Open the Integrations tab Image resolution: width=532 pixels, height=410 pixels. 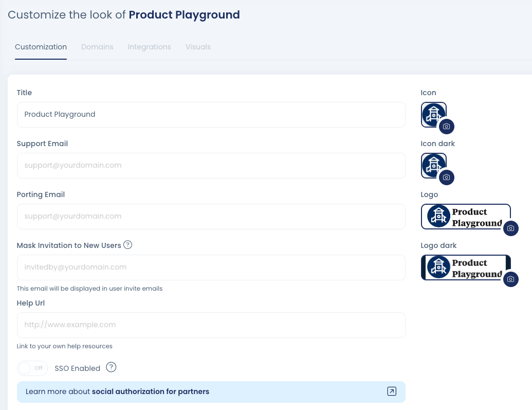(149, 47)
